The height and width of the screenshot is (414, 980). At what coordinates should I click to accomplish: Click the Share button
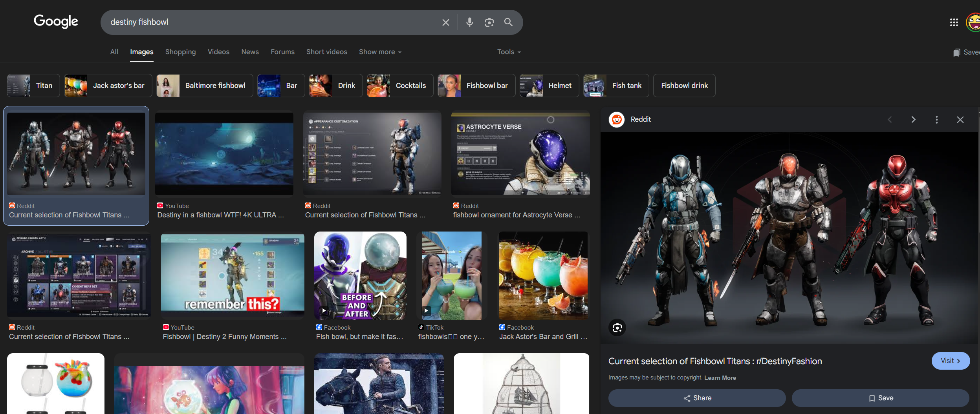[x=697, y=398]
